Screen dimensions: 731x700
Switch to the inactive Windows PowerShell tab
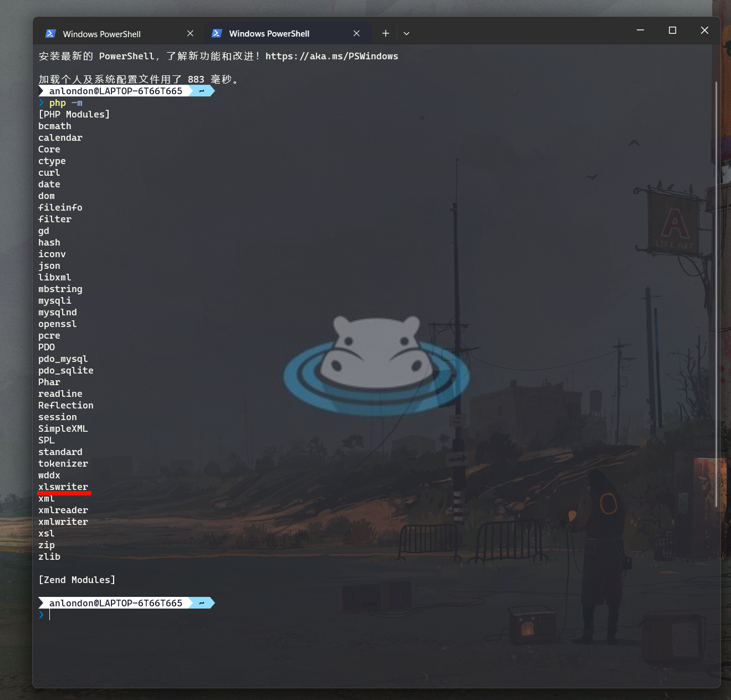(102, 34)
